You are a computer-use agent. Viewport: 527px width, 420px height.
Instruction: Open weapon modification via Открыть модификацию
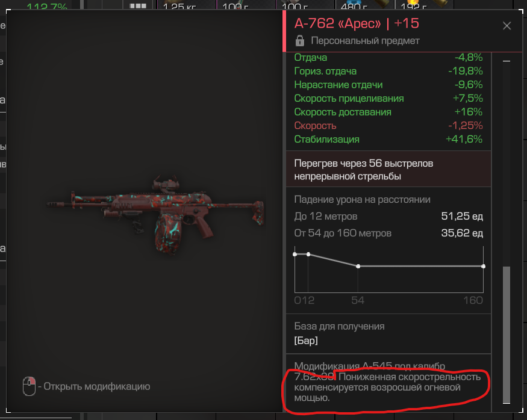point(97,386)
